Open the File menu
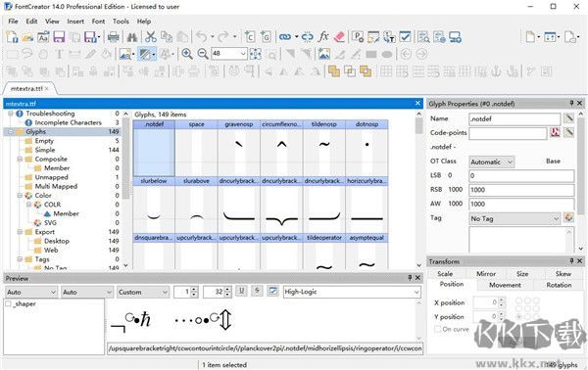The image size is (588, 370). coord(13,22)
